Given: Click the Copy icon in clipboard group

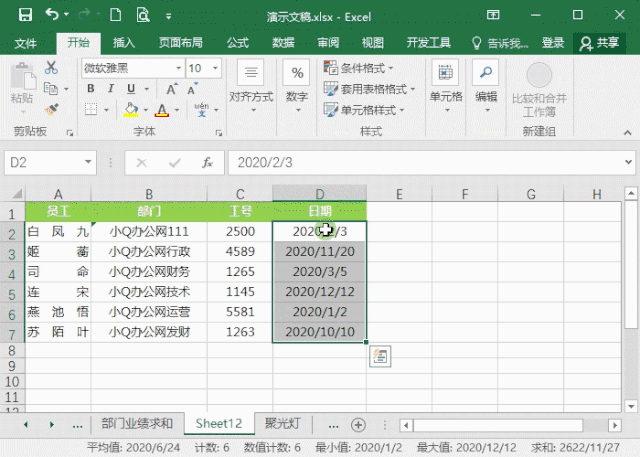Looking at the screenshot, I should tap(51, 88).
